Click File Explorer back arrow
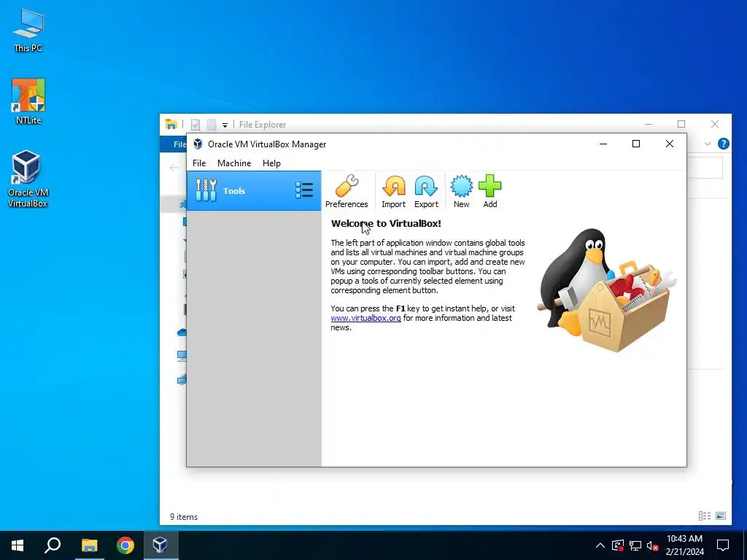Viewport: 747px width, 560px height. 174,167
